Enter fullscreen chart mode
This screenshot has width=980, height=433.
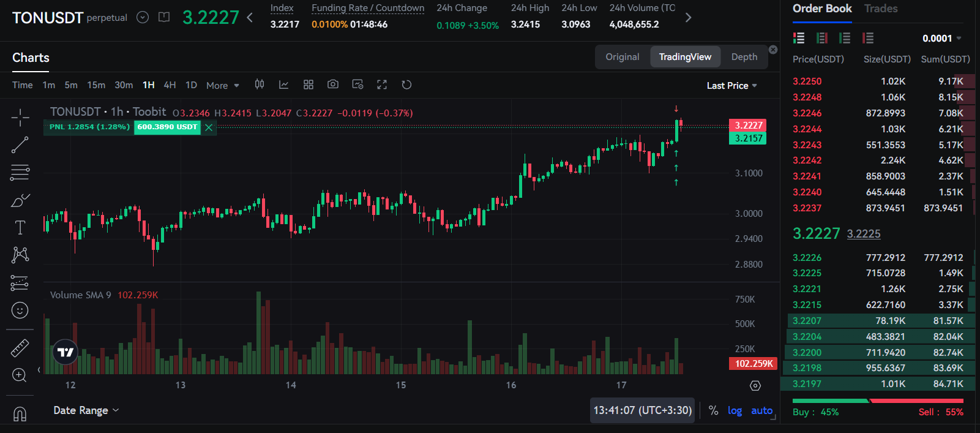click(x=382, y=85)
